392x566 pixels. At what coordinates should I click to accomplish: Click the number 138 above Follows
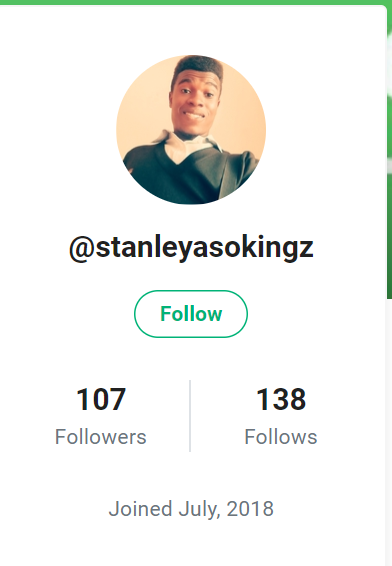(x=281, y=399)
